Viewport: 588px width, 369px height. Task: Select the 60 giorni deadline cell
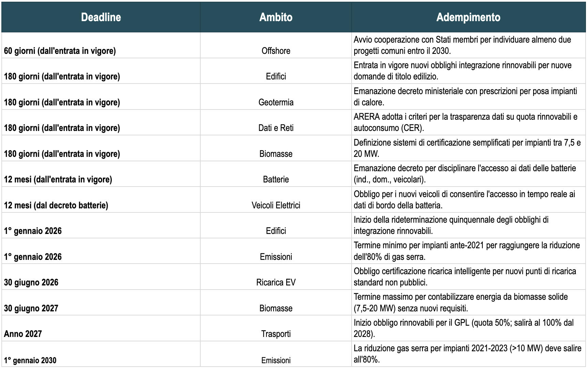point(60,51)
